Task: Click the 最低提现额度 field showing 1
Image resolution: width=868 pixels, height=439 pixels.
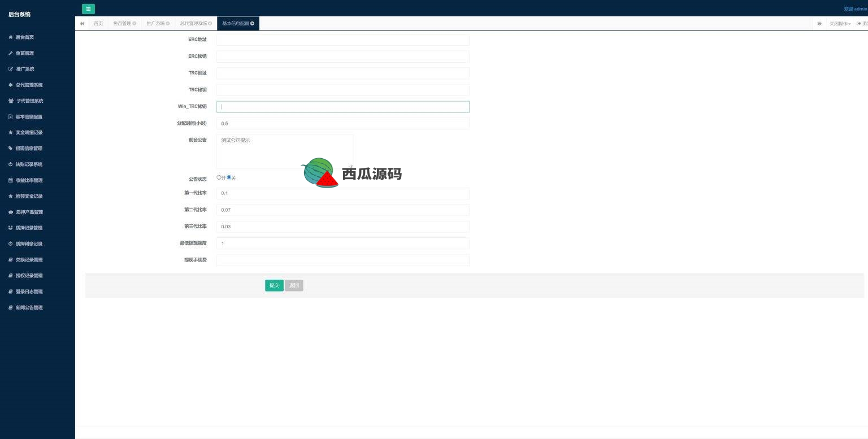Action: point(342,244)
